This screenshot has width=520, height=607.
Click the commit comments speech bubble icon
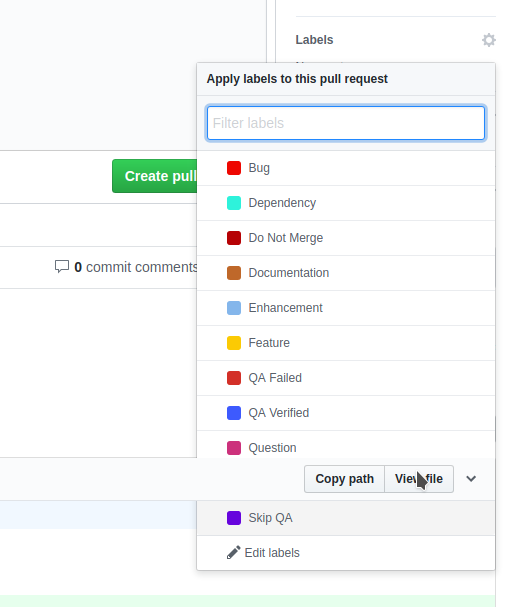(x=62, y=267)
